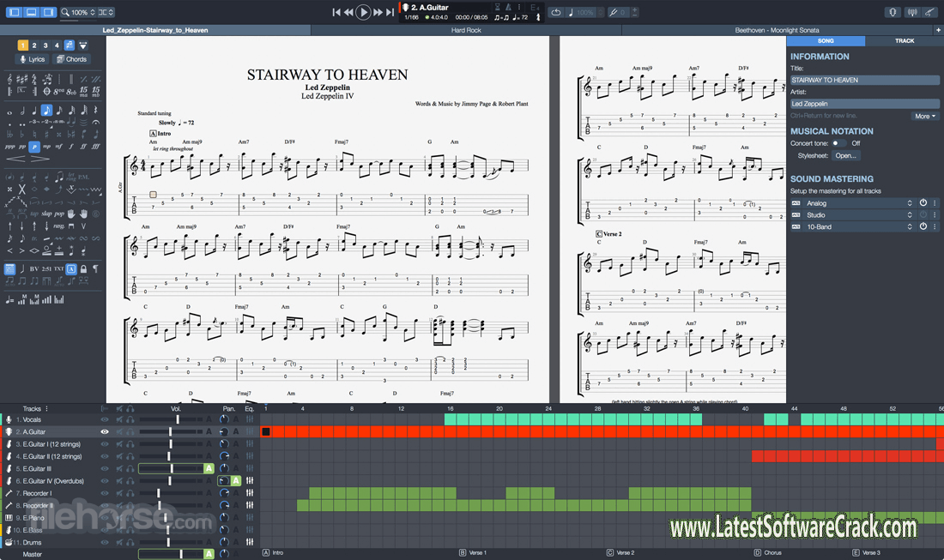Switch to the TRACK tab in right panel
Screen dimensions: 944x560
[905, 40]
